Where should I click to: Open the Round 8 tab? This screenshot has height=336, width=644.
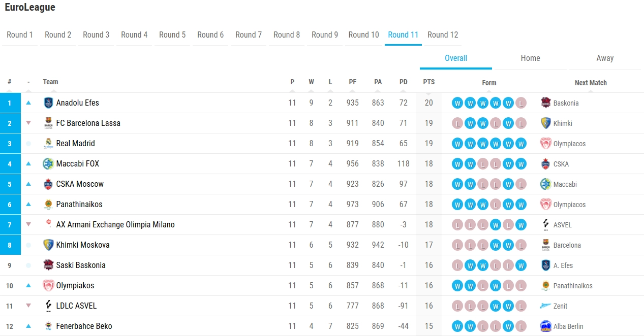pos(287,35)
